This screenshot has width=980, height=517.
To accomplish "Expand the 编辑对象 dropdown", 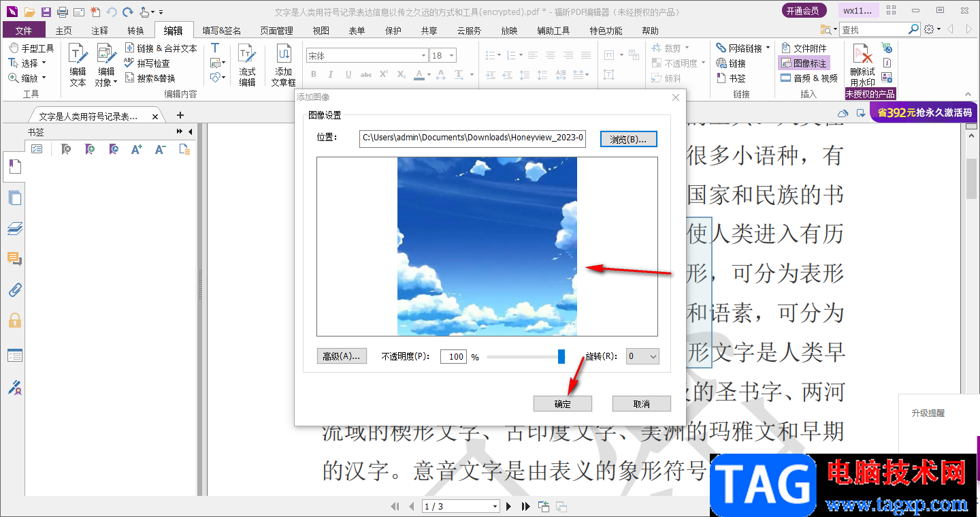I will tap(115, 82).
